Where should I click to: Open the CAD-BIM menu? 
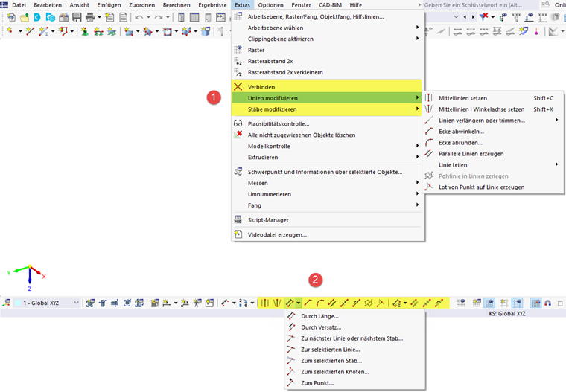(x=330, y=5)
